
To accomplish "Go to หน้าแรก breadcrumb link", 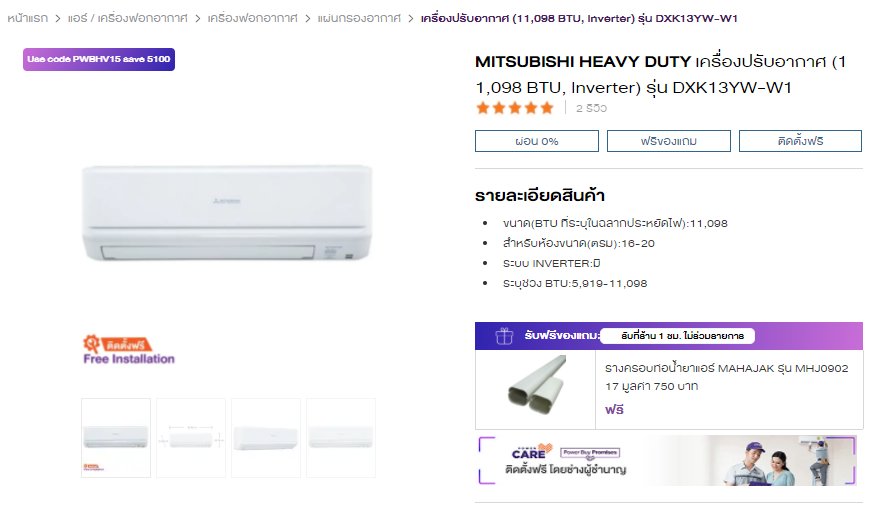I will (28, 19).
